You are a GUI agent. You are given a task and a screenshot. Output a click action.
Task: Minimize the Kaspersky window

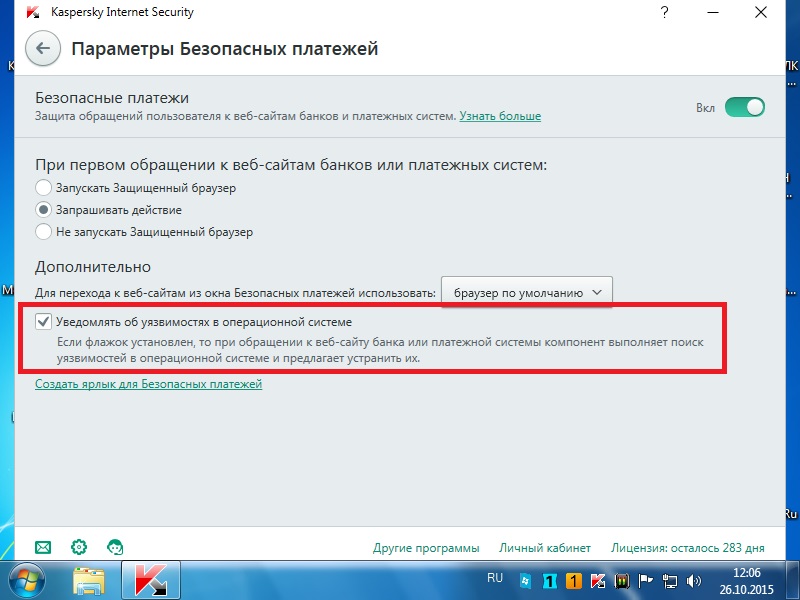pos(713,12)
